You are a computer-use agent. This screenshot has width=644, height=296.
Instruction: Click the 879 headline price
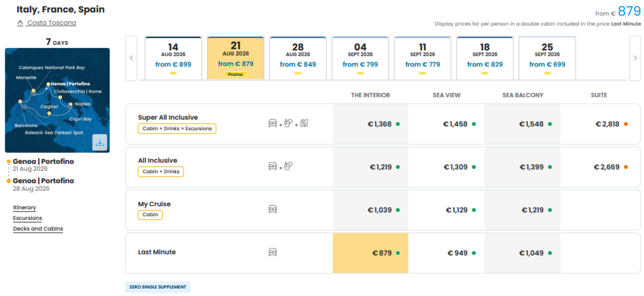point(629,11)
